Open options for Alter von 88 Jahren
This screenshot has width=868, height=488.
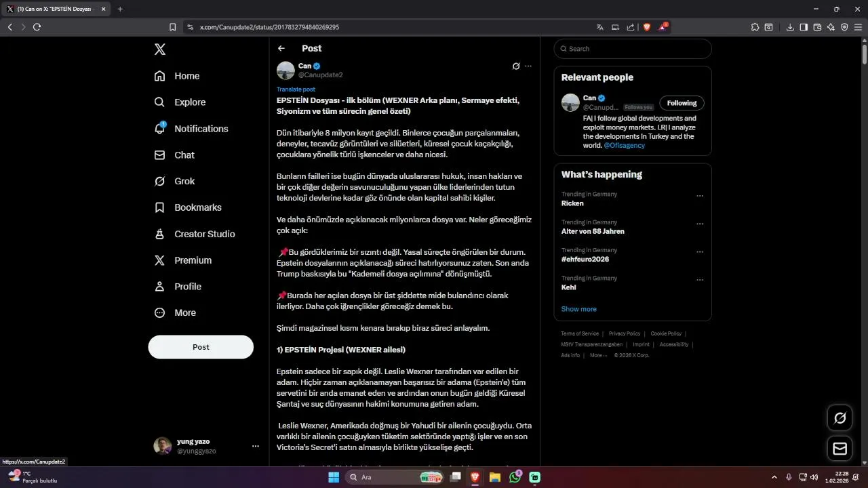pyautogui.click(x=700, y=224)
